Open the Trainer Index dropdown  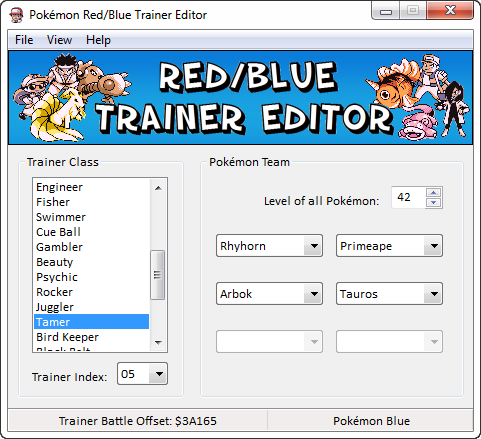click(142, 374)
